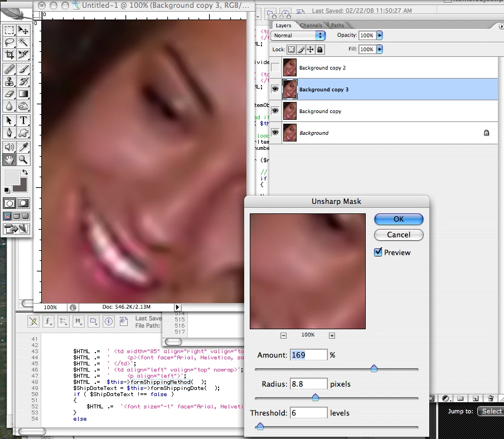Select the Dodge tool
This screenshot has width=504, height=439.
(23, 106)
